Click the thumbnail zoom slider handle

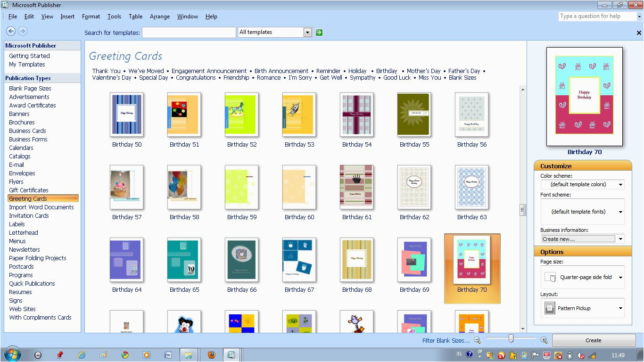pos(511,338)
